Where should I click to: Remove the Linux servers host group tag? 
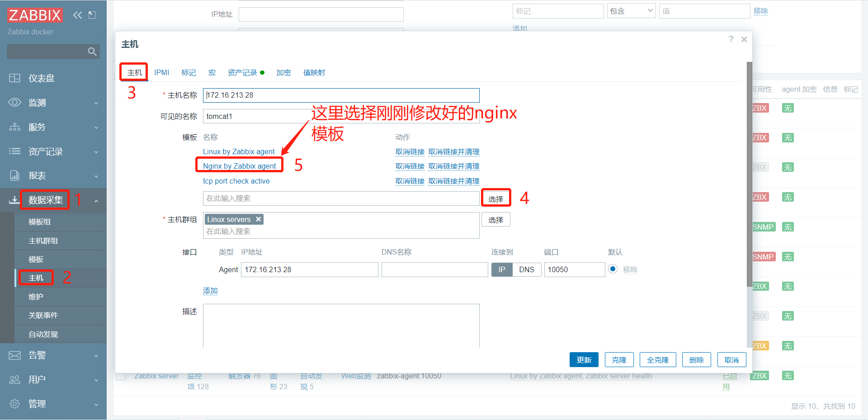[259, 219]
